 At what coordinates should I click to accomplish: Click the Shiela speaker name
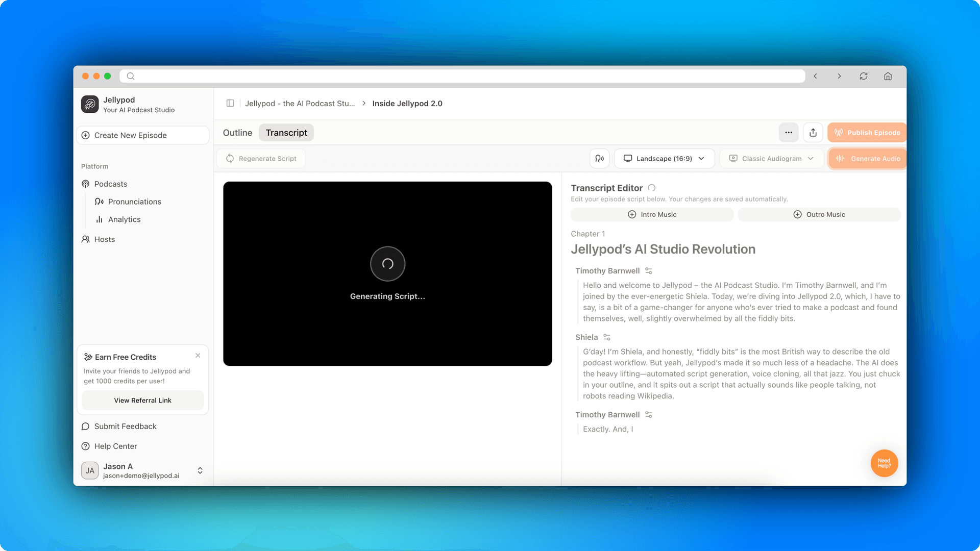pos(586,337)
